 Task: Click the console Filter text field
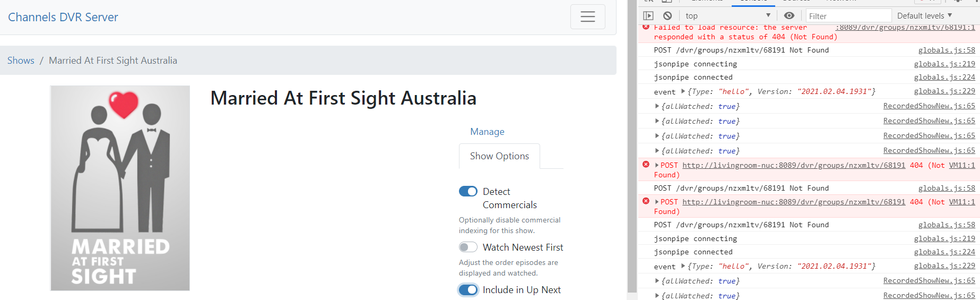[x=848, y=16]
